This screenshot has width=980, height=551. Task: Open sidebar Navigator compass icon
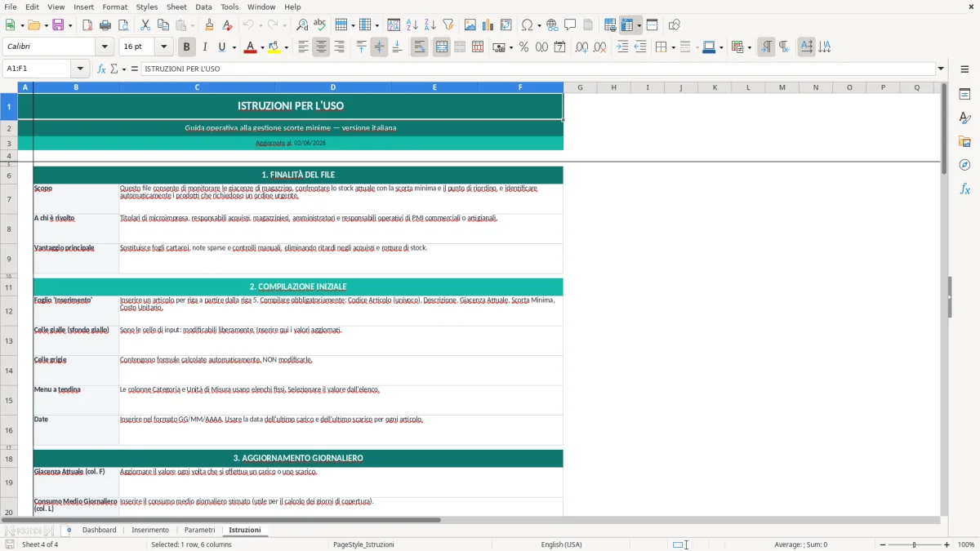(x=964, y=165)
